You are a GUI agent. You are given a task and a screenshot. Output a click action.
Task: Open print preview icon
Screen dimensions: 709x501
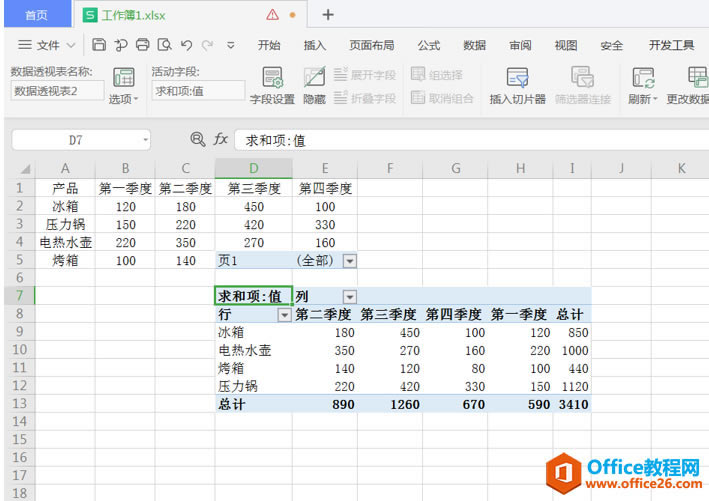tap(164, 45)
